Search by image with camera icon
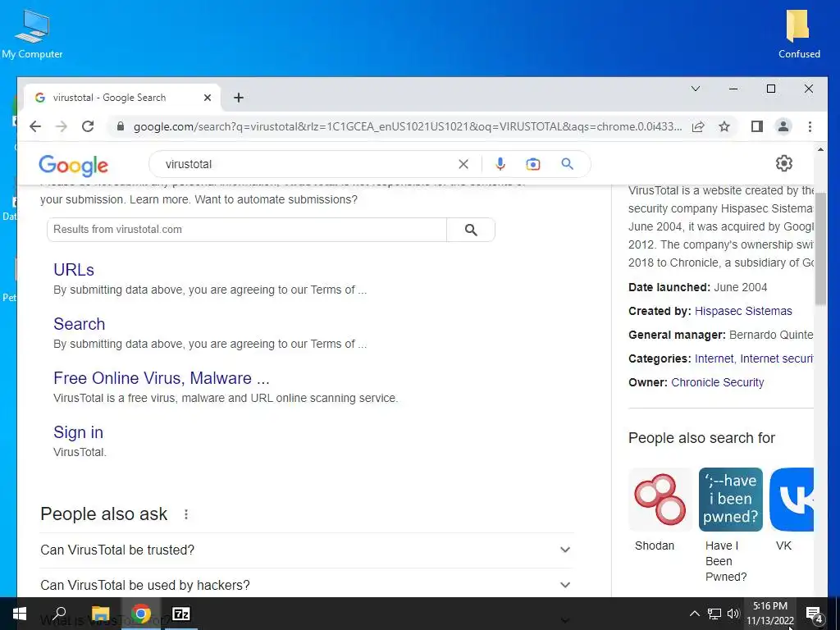The image size is (840, 630). tap(533, 164)
